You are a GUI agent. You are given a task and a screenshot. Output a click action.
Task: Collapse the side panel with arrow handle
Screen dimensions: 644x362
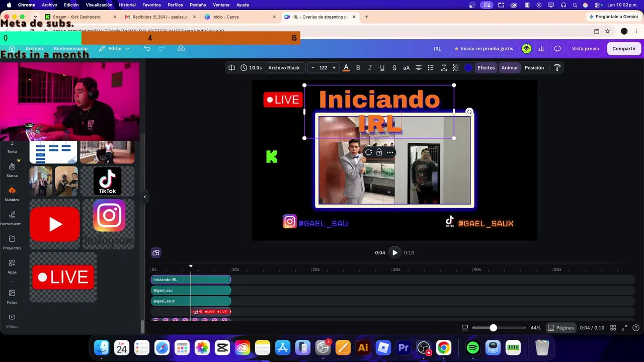pyautogui.click(x=145, y=197)
